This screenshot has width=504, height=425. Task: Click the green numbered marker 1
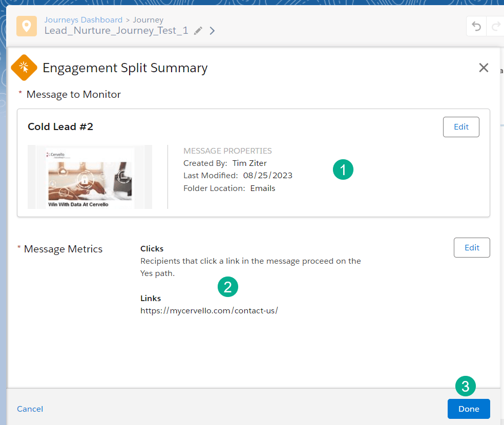(x=343, y=169)
